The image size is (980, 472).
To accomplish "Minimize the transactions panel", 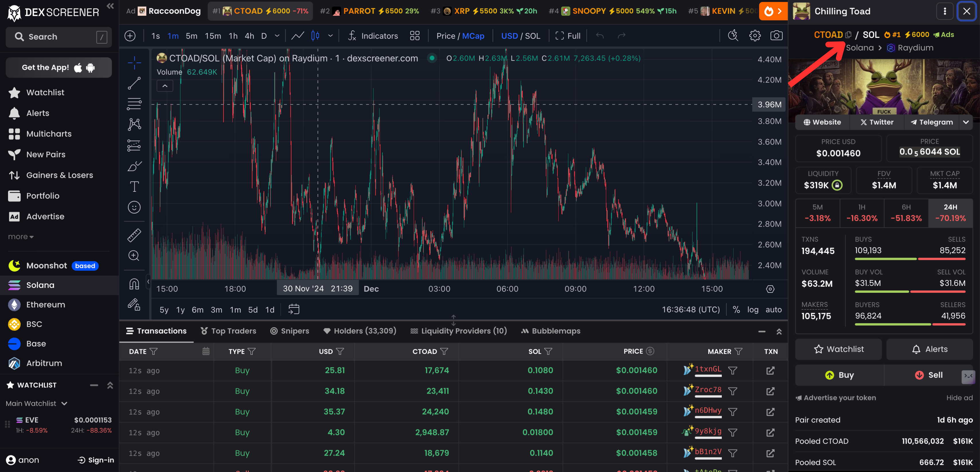I will [x=762, y=331].
